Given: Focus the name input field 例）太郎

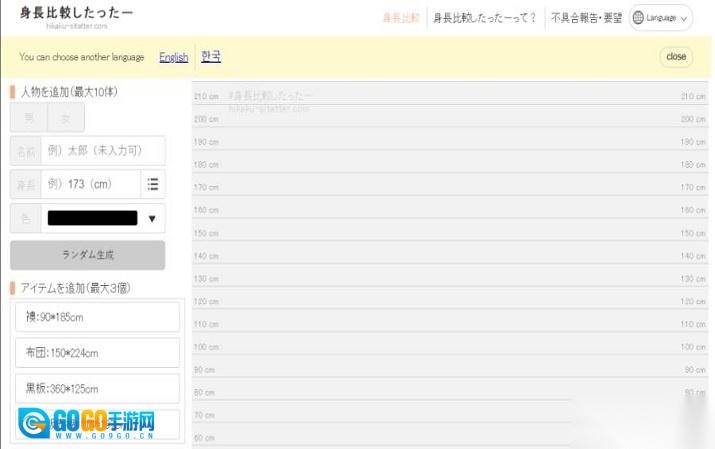Looking at the screenshot, I should [103, 150].
